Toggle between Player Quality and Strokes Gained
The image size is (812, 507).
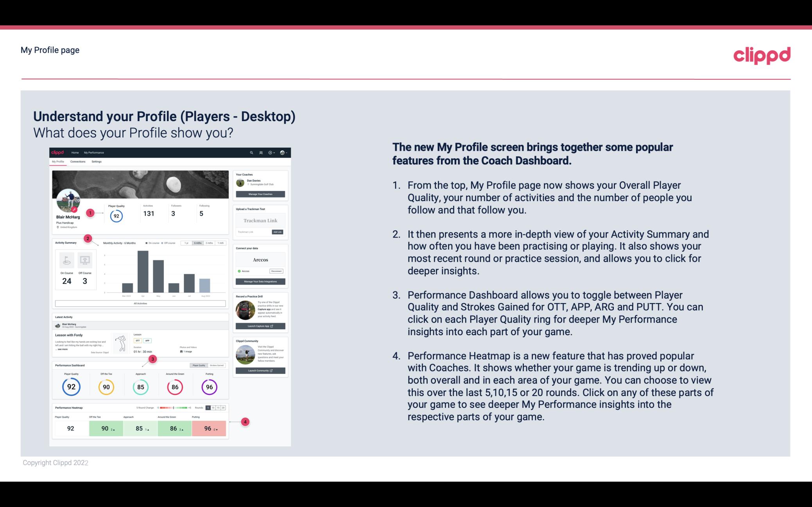click(x=208, y=366)
